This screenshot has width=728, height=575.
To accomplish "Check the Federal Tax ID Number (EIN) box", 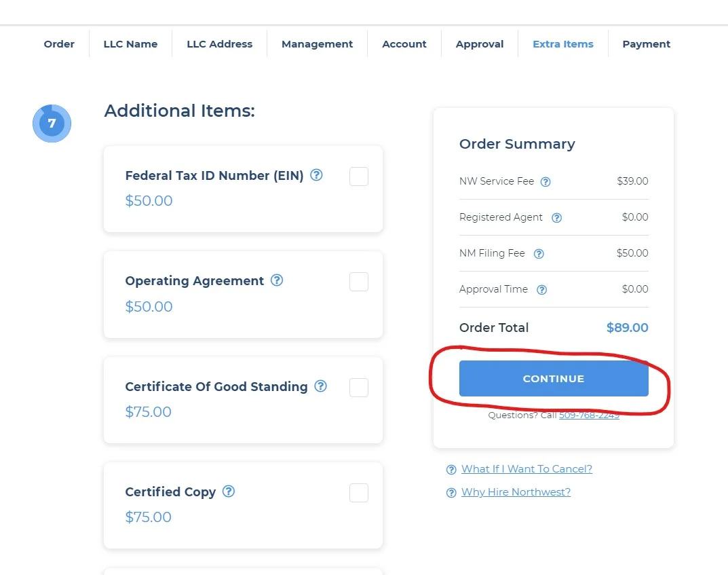I will click(x=359, y=177).
